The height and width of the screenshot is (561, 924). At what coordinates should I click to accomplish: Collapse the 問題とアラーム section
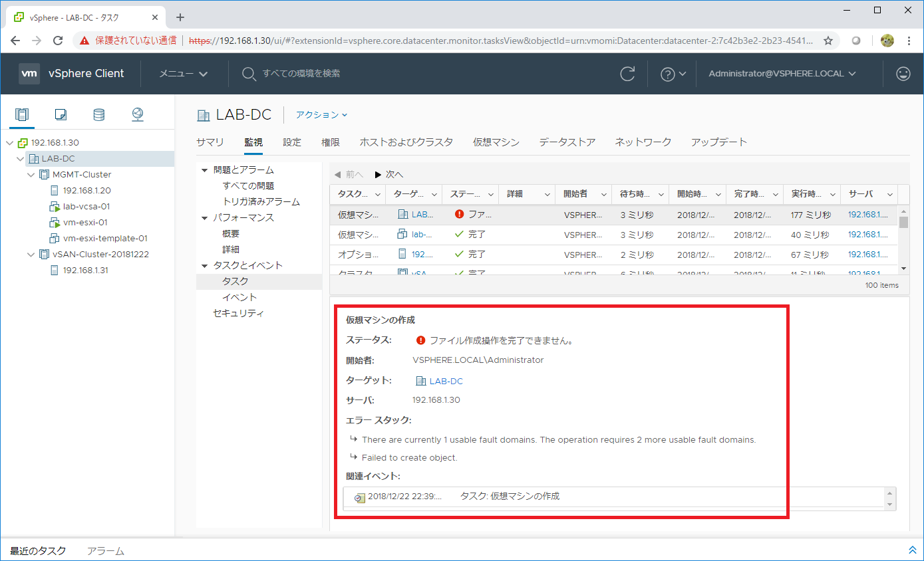204,170
